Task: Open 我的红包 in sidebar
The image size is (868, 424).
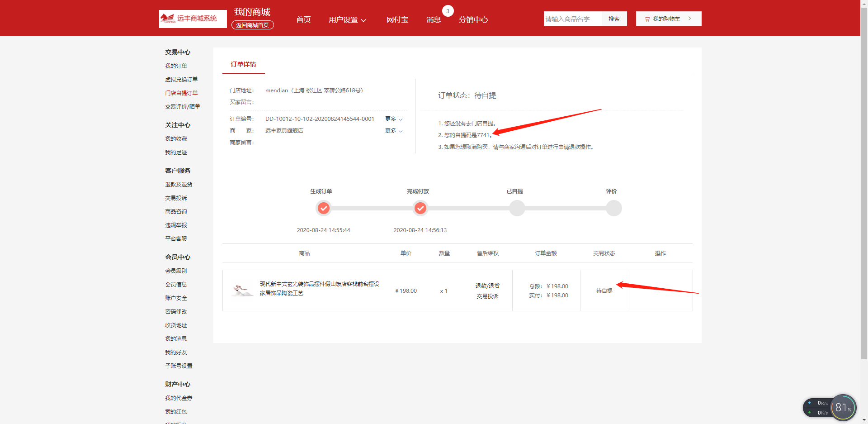Action: point(176,412)
